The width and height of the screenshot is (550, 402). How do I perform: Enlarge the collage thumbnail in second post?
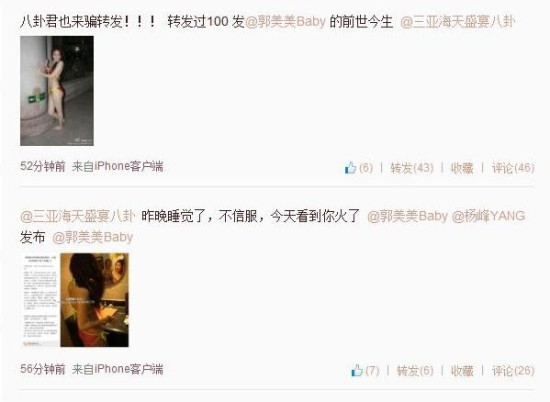pyautogui.click(x=75, y=300)
